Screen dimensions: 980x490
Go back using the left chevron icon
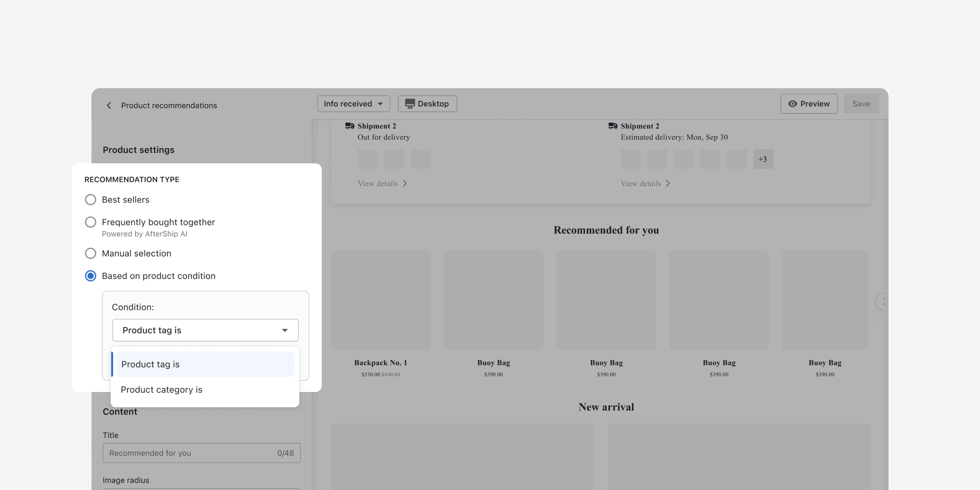click(109, 106)
